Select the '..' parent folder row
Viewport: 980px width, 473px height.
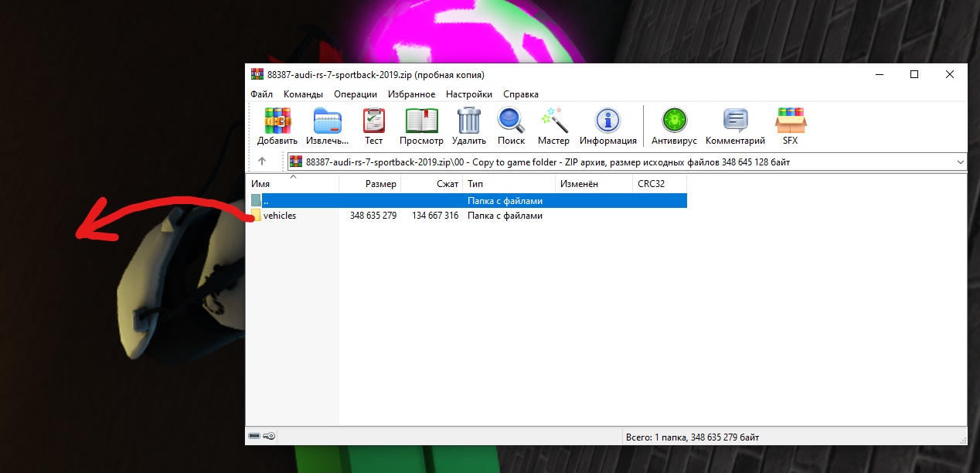click(468, 200)
